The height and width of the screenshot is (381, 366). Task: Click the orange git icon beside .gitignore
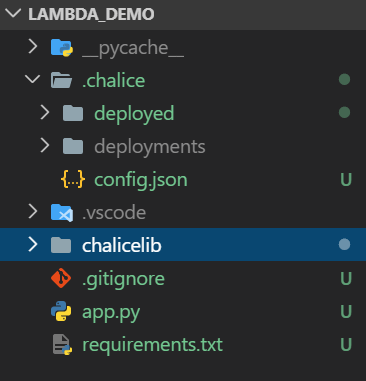pyautogui.click(x=61, y=278)
